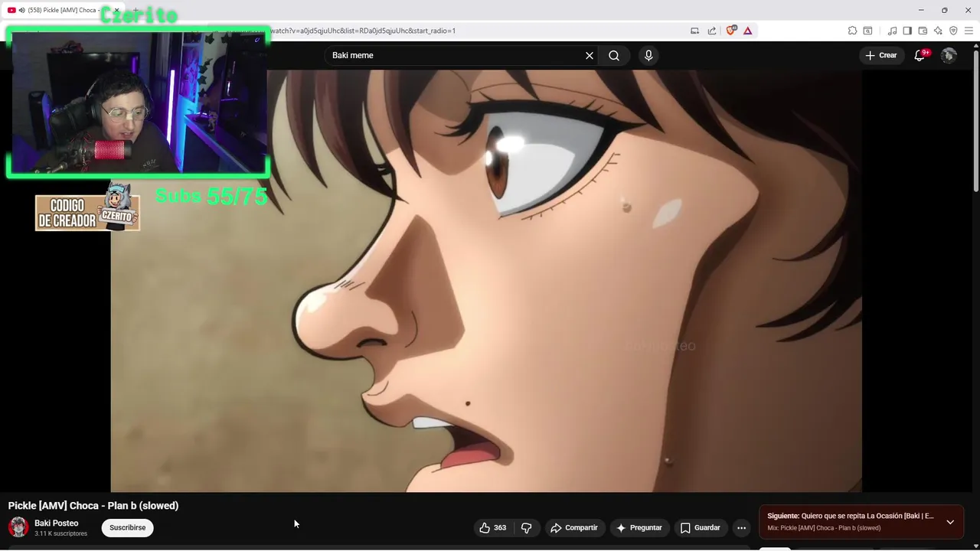The image size is (980, 551).
Task: Click the 'Mix: Pickle [AMV] Choca' playlist label
Action: tap(824, 528)
